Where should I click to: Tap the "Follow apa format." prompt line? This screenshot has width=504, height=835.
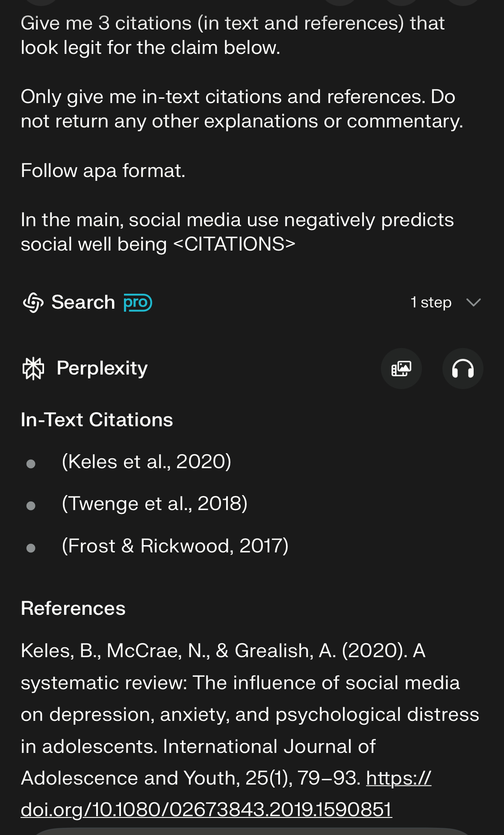(x=103, y=171)
